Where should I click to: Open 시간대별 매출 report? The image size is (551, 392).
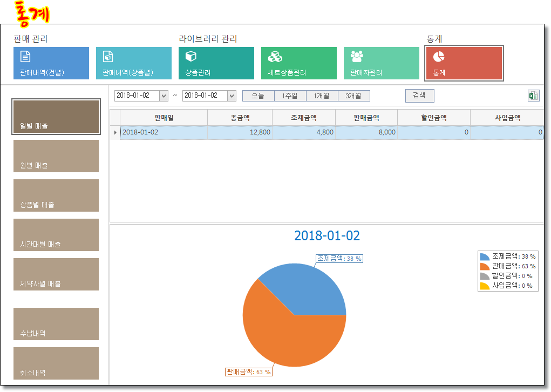(56, 235)
